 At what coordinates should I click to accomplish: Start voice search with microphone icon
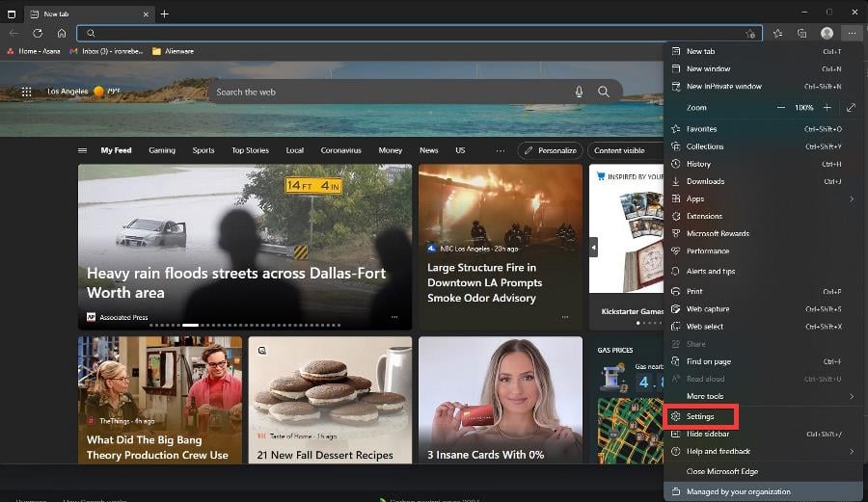coord(579,92)
